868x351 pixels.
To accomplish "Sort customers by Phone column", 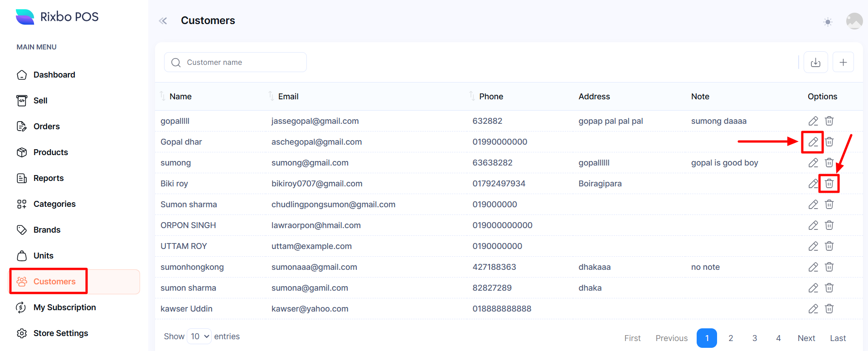I will (490, 97).
